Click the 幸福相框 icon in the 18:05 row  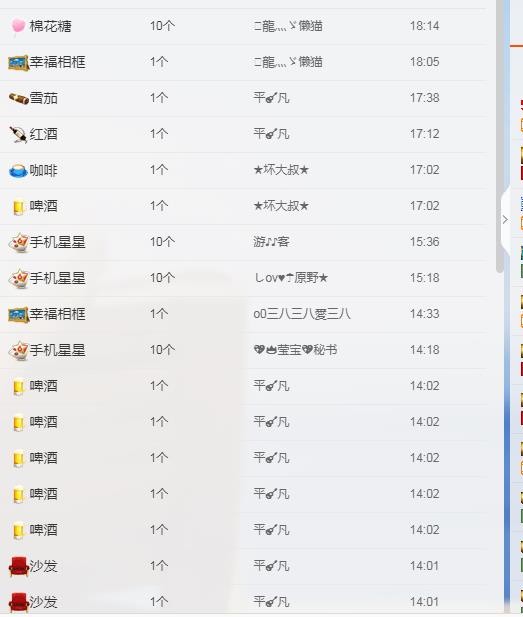click(x=18, y=63)
